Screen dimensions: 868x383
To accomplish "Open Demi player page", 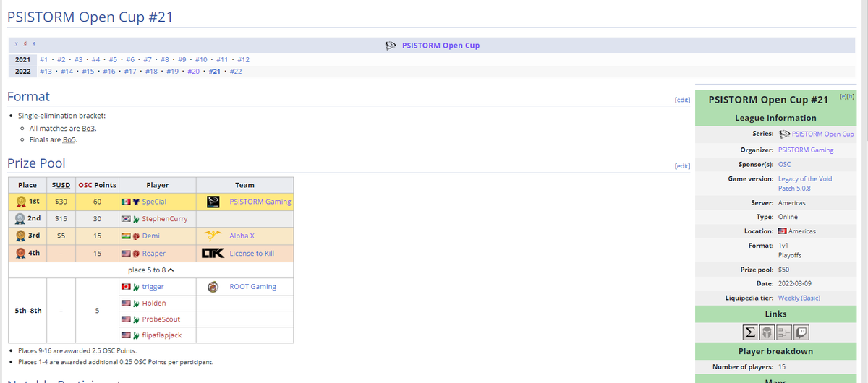I will tap(151, 236).
